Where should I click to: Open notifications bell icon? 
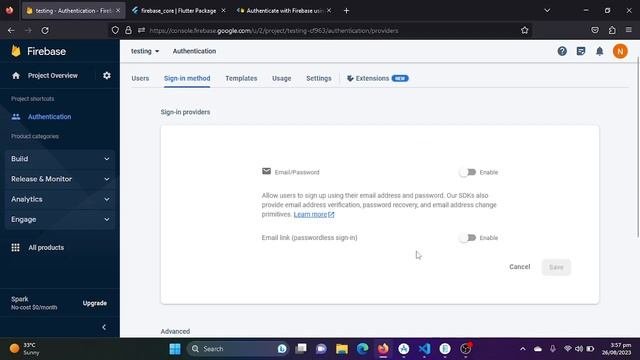click(x=600, y=51)
